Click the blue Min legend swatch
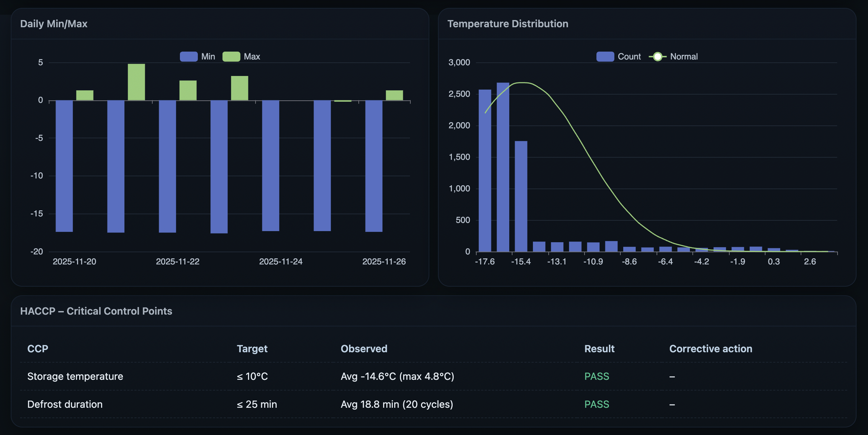This screenshot has width=868, height=435. click(188, 56)
